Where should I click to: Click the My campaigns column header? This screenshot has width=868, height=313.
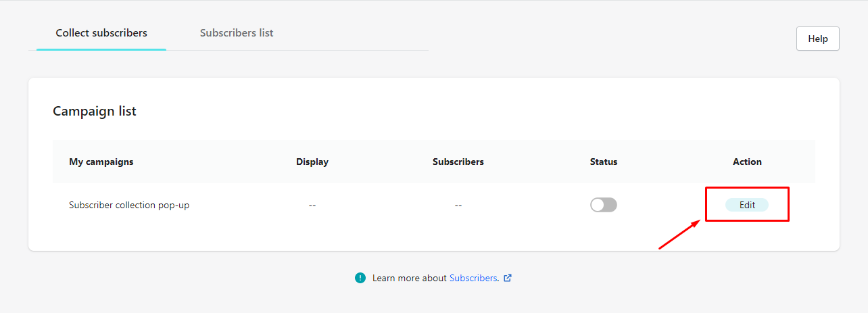pos(101,162)
